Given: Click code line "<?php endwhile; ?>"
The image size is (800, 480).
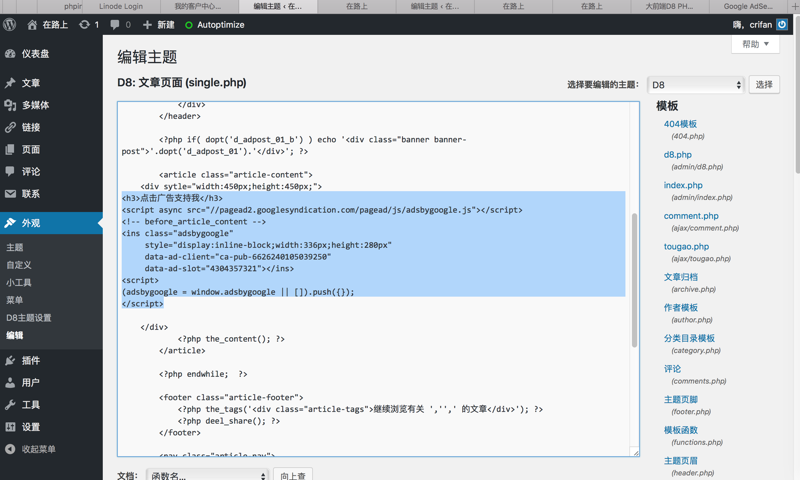Looking at the screenshot, I should pyautogui.click(x=203, y=374).
